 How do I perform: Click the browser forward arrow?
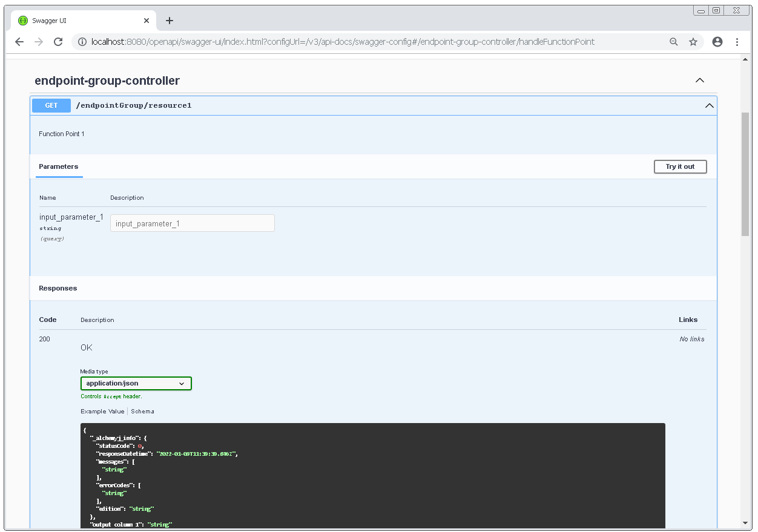(x=39, y=42)
